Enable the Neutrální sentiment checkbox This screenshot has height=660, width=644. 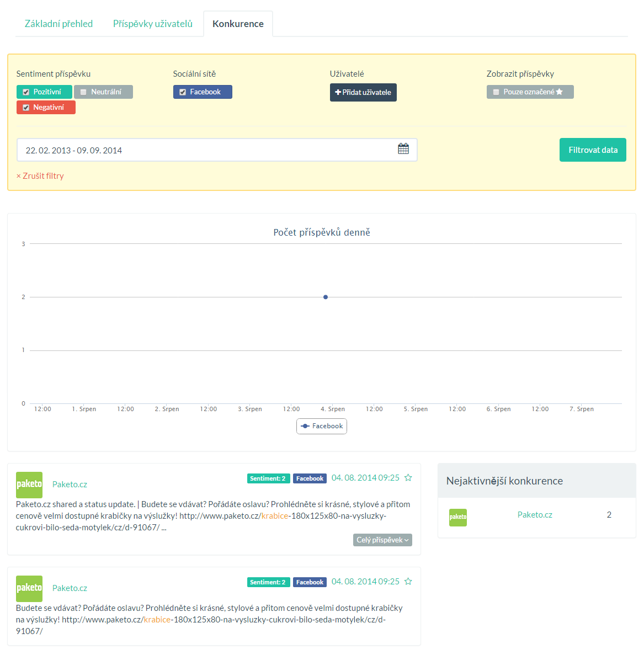click(x=83, y=92)
